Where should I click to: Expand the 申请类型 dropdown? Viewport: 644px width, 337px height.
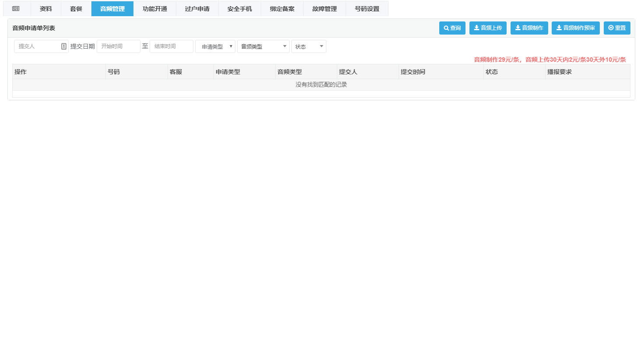pos(215,46)
